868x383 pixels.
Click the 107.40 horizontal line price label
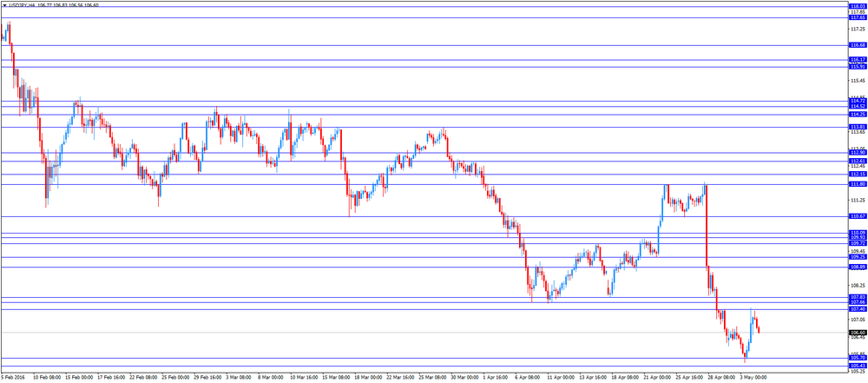click(858, 309)
